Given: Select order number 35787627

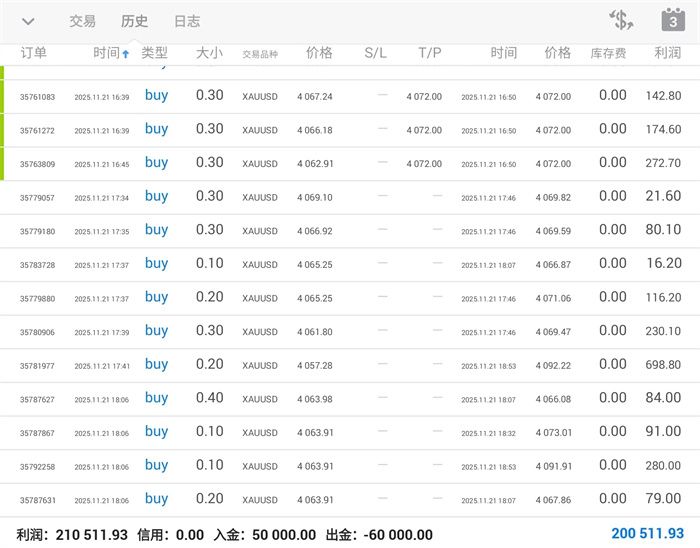Looking at the screenshot, I should pos(38,399).
